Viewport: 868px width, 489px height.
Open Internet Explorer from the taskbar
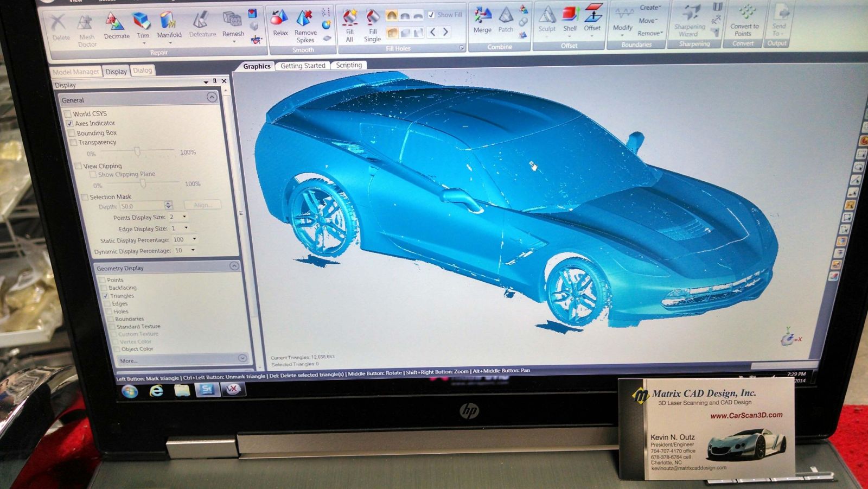(156, 391)
